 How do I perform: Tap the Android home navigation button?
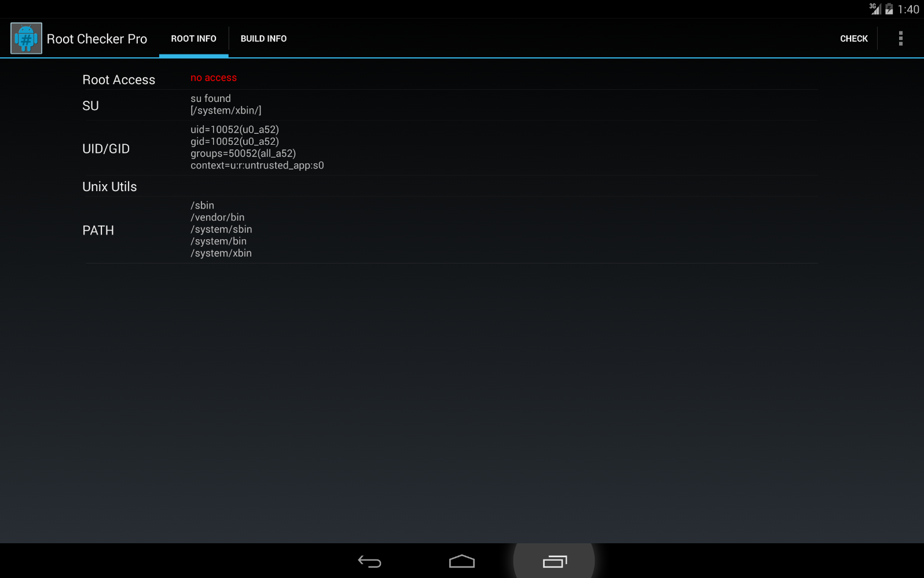[x=462, y=561]
